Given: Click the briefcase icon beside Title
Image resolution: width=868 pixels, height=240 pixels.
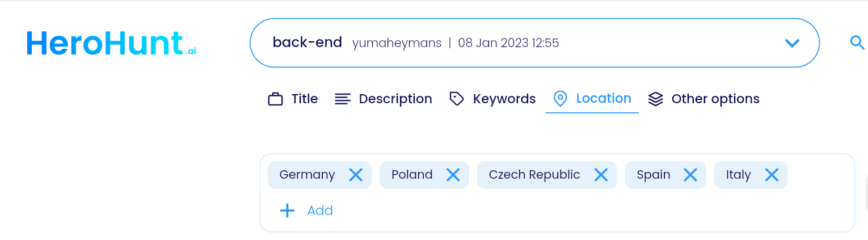Looking at the screenshot, I should pos(275,99).
